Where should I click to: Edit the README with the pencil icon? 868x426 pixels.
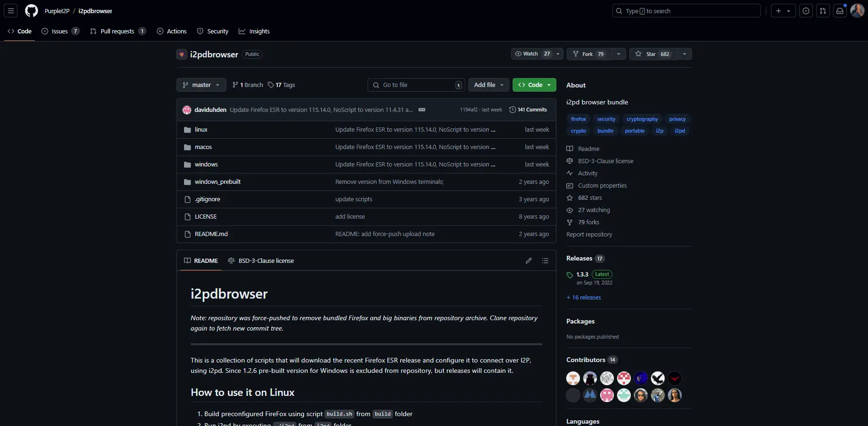[x=529, y=260]
